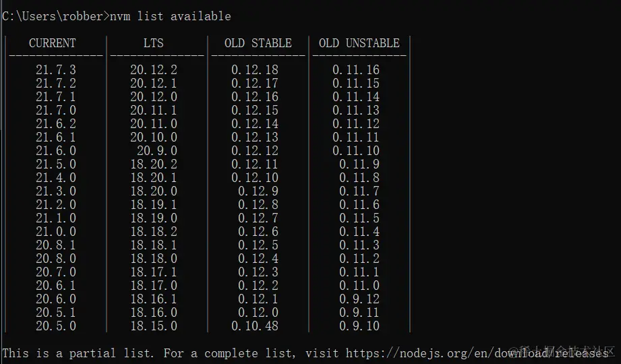Select LTS version 20.12.2
The width and height of the screenshot is (621, 364).
[154, 70]
